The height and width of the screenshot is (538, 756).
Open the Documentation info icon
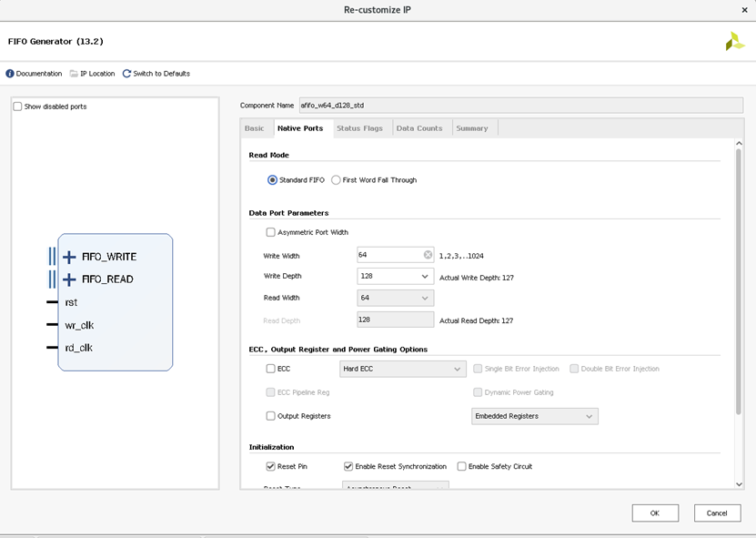(x=10, y=74)
